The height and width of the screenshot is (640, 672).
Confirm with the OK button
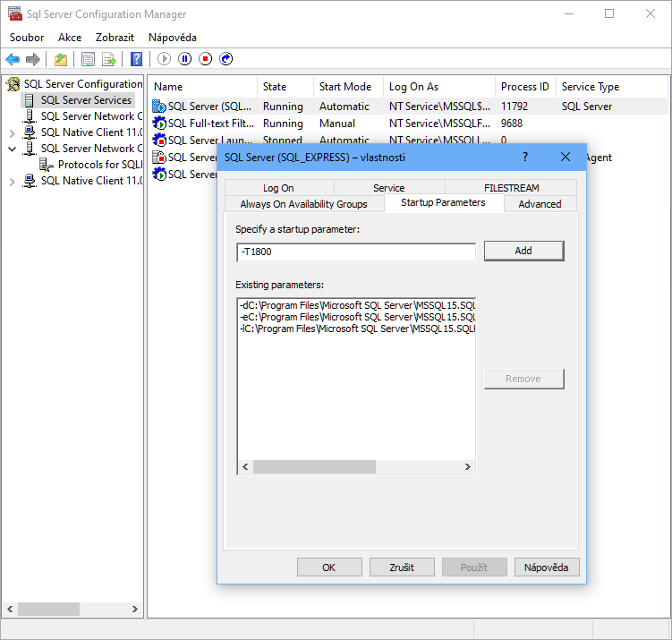click(x=329, y=567)
